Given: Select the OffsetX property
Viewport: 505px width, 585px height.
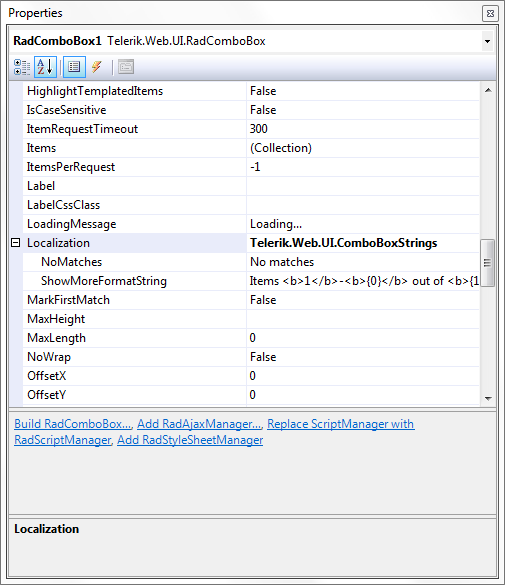Looking at the screenshot, I should (47, 376).
